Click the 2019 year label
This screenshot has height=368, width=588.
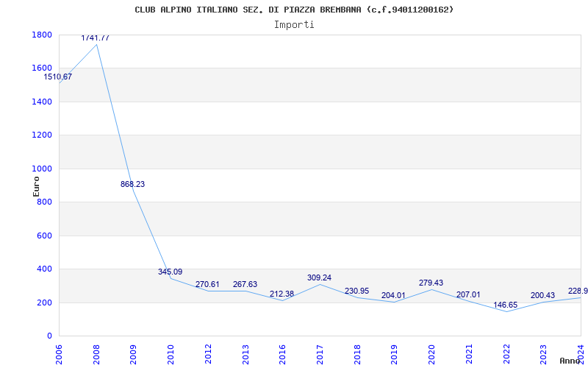pos(395,355)
